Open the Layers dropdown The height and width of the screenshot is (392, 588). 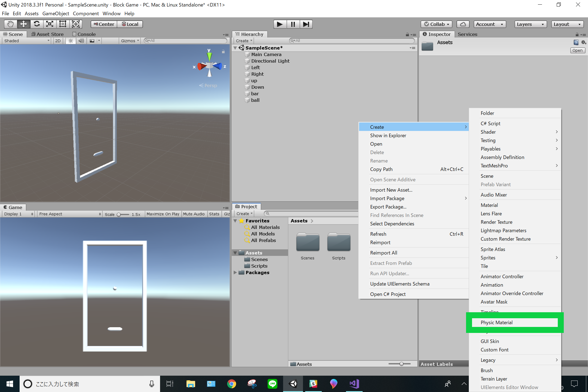pos(530,24)
